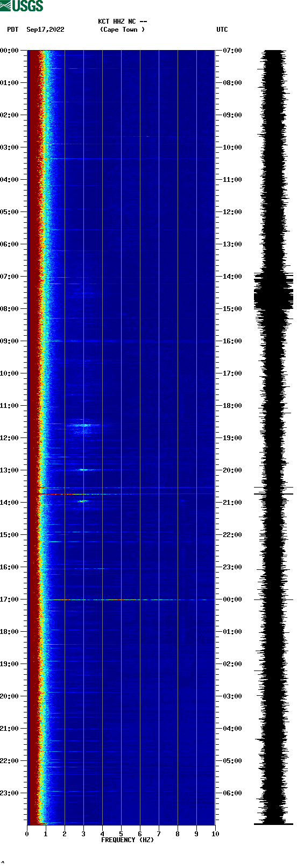Click the 'FREQUENCY (HZ)' axis label
The image size is (297, 868).
128,840
